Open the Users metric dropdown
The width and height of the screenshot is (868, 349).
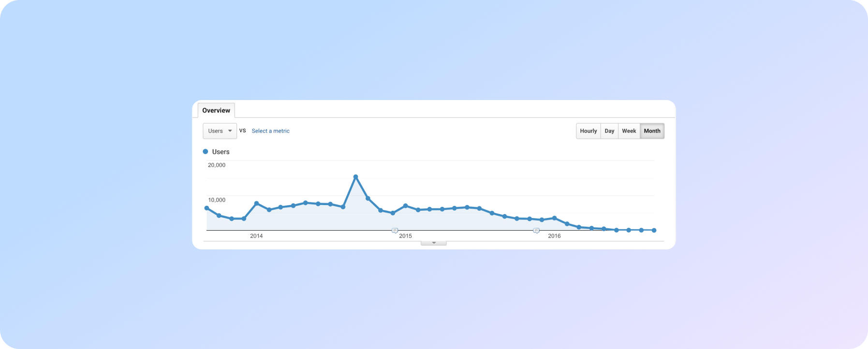(220, 131)
